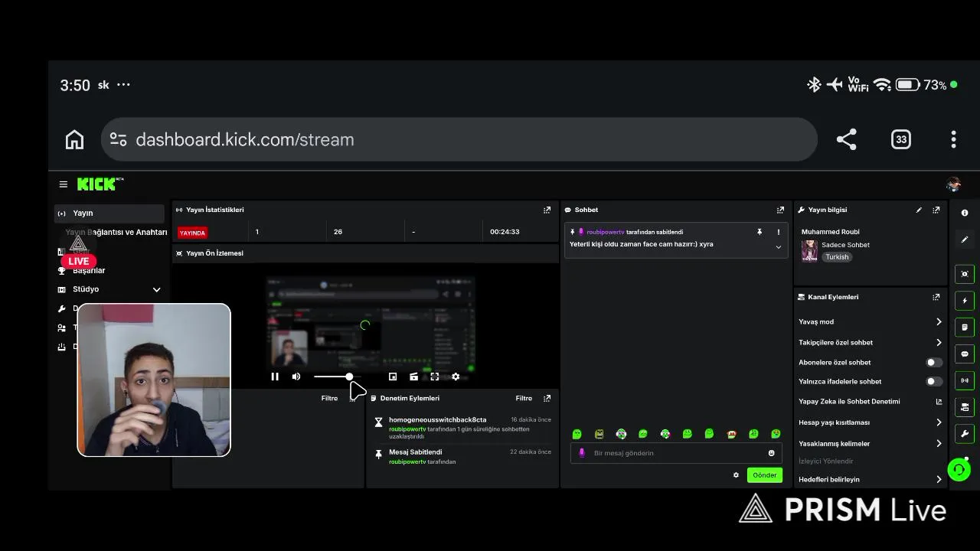Open the profile avatar menu

953,184
